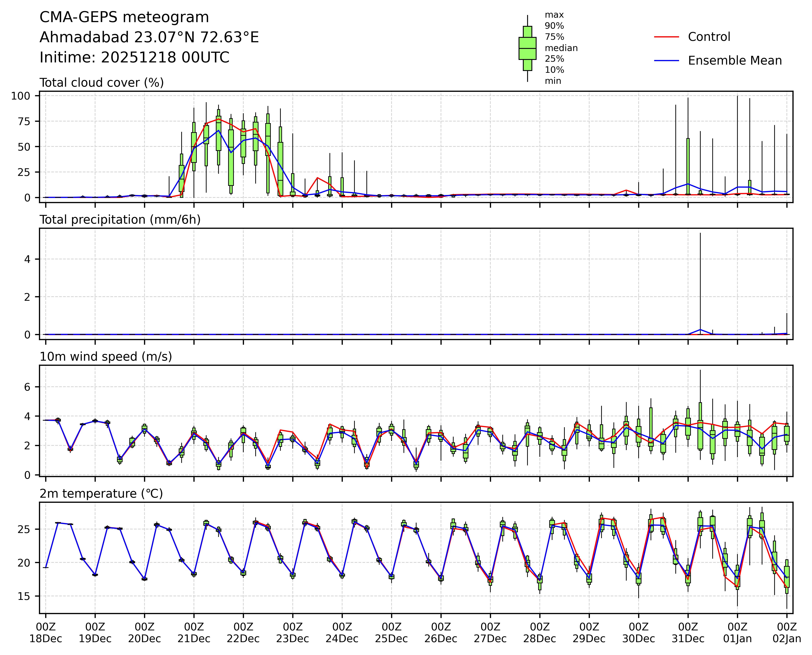Click the '00Z 18Dec' time axis label

point(46,633)
